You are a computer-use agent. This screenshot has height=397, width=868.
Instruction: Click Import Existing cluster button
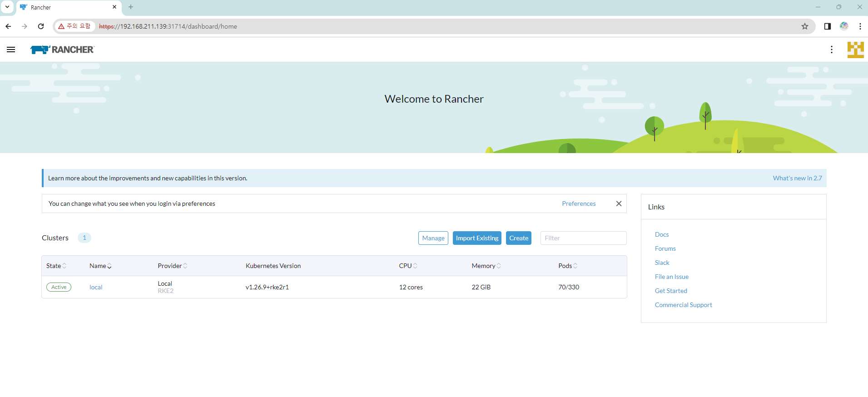477,238
